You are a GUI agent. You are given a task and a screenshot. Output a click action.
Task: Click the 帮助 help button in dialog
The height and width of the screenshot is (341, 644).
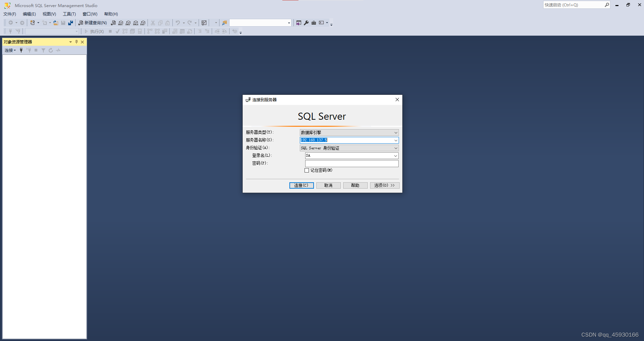tap(355, 185)
